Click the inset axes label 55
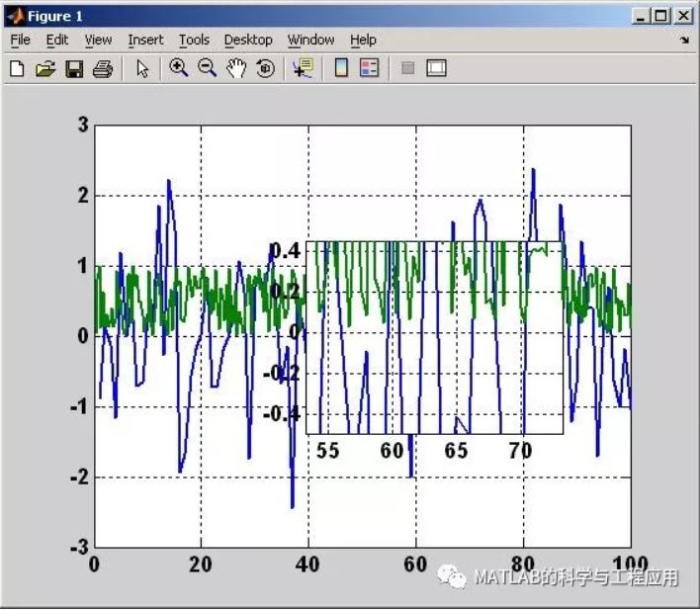Viewport: 700px width, 610px height. pos(327,451)
